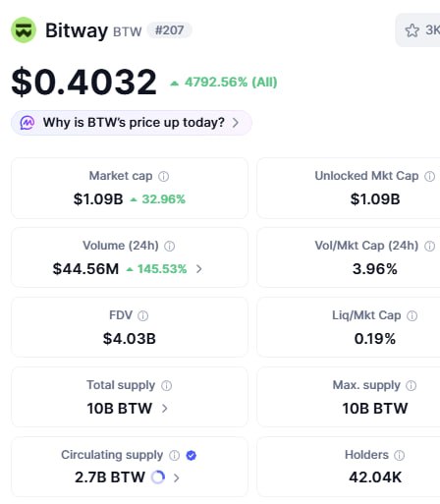Click Total supply info icon
The image size is (440, 504).
pyautogui.click(x=166, y=386)
